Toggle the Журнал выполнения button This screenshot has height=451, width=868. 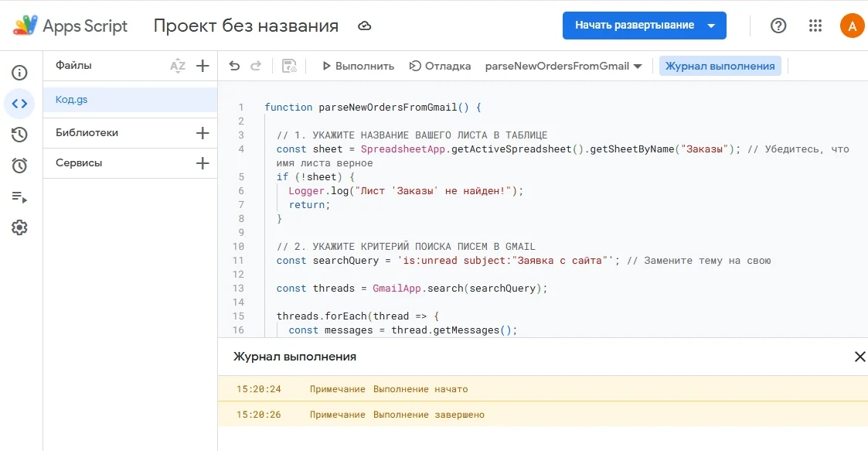click(x=720, y=66)
